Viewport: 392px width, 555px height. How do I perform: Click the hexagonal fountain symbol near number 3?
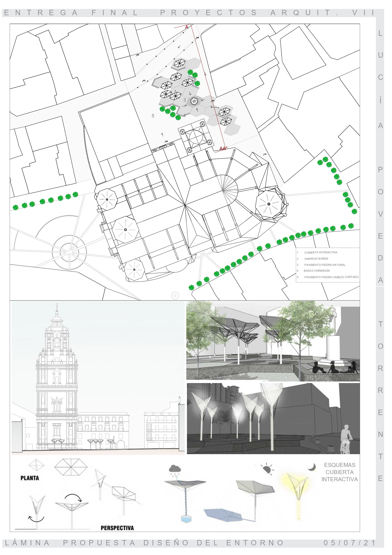coord(194,101)
